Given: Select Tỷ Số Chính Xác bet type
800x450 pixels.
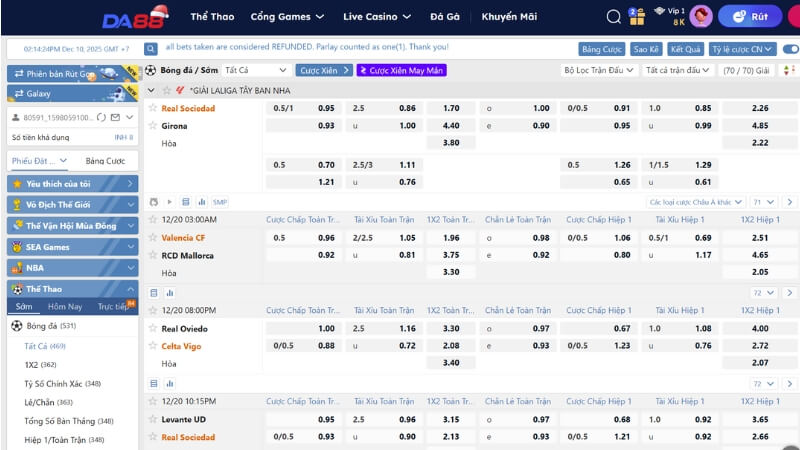Looking at the screenshot, I should (x=62, y=384).
